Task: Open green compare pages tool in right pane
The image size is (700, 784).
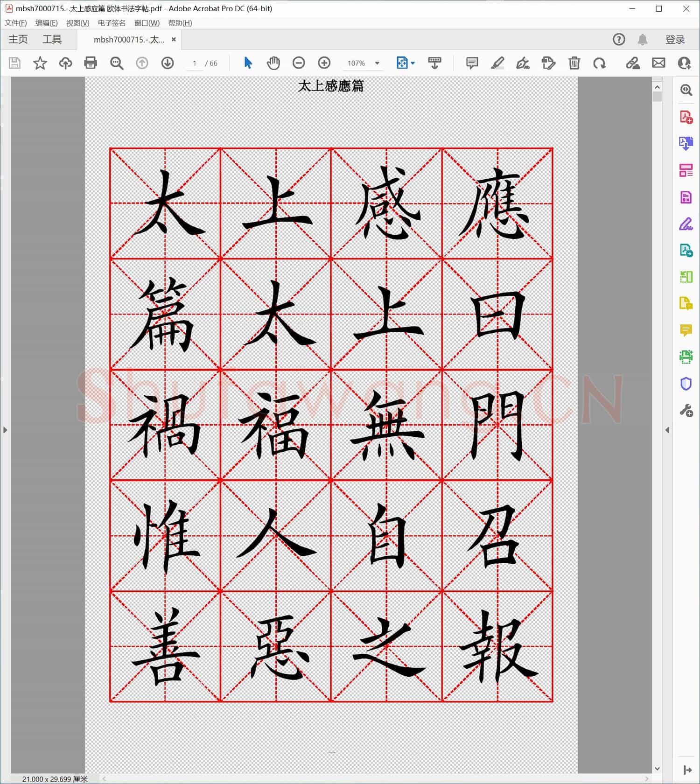Action: (686, 277)
